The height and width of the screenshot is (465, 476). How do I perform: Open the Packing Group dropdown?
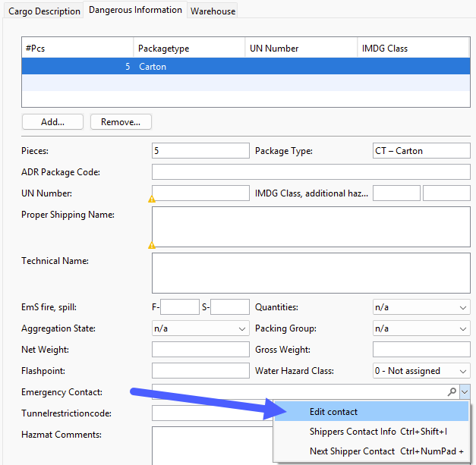click(x=463, y=328)
